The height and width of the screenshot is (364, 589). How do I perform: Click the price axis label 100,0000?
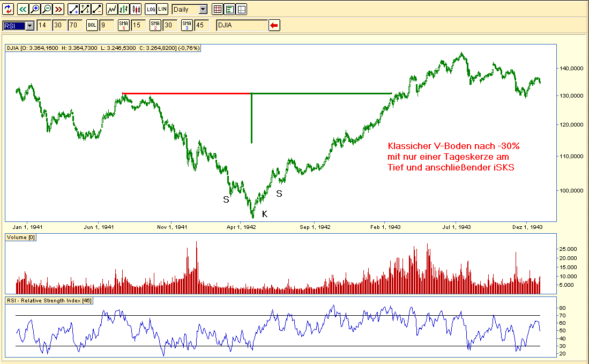[x=572, y=190]
